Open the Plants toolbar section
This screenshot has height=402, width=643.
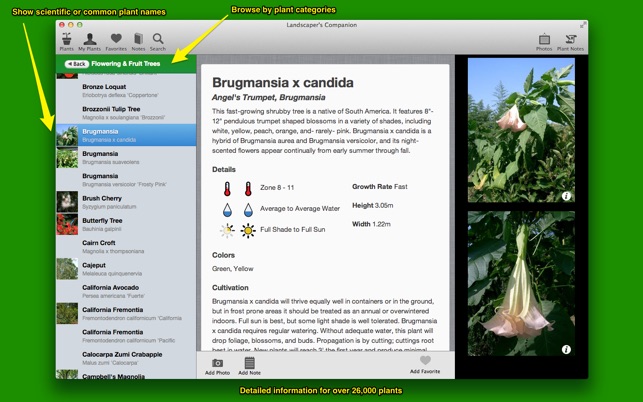tap(66, 42)
